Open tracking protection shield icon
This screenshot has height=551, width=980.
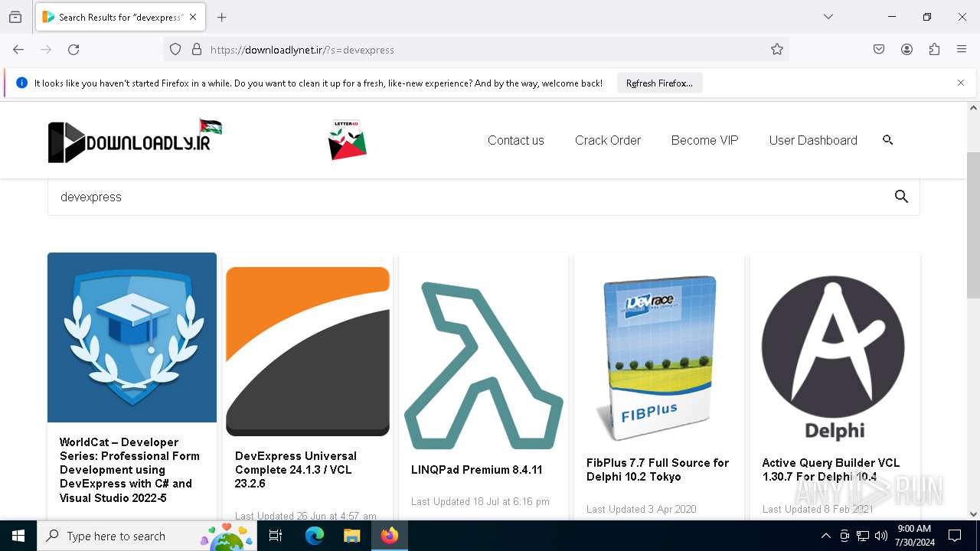175,50
